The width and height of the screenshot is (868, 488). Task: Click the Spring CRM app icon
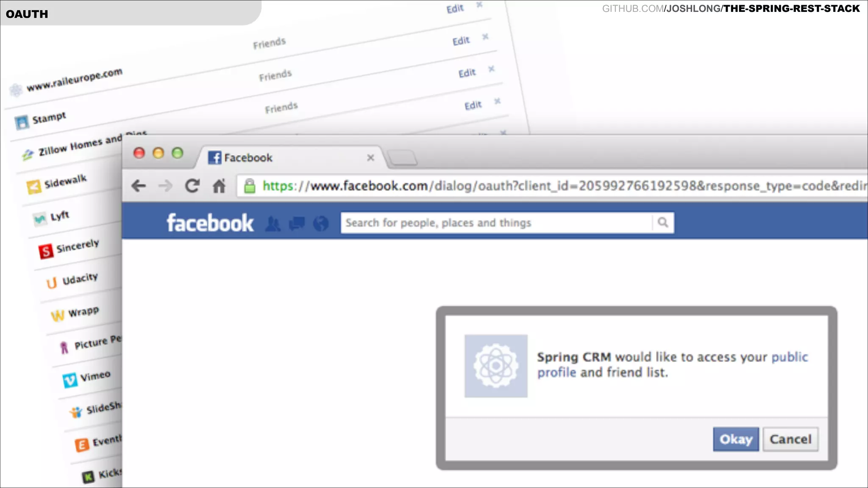click(496, 366)
